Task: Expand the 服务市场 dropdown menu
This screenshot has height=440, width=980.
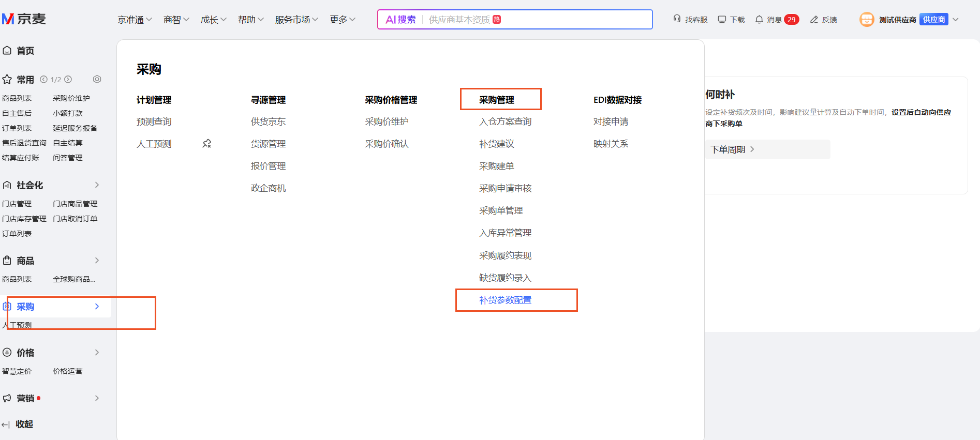Action: [296, 20]
